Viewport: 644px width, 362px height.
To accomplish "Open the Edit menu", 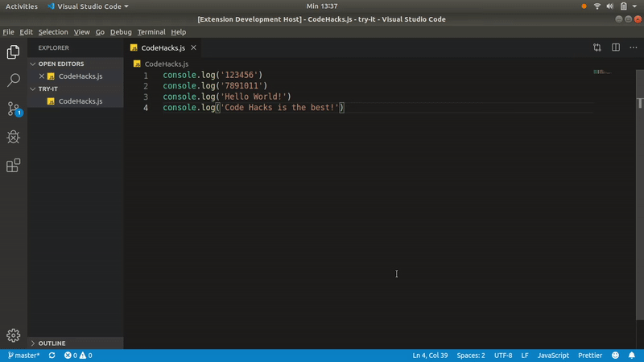I will [x=26, y=32].
